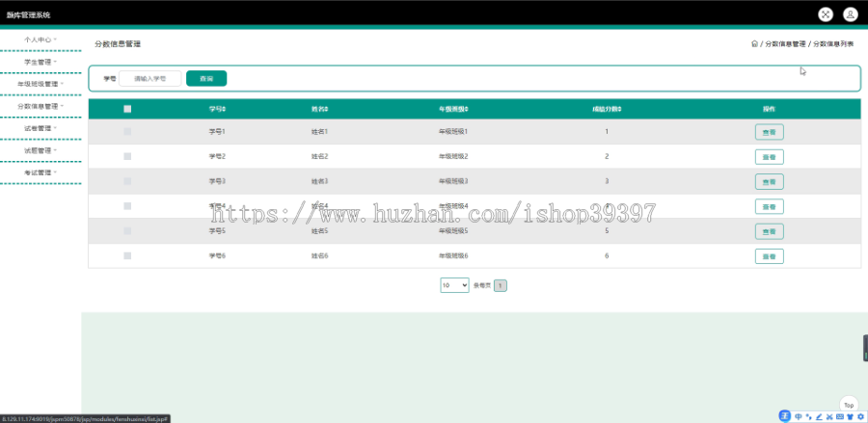Expand the 分数信息管理 sidebar menu
The height and width of the screenshot is (423, 868).
point(41,106)
